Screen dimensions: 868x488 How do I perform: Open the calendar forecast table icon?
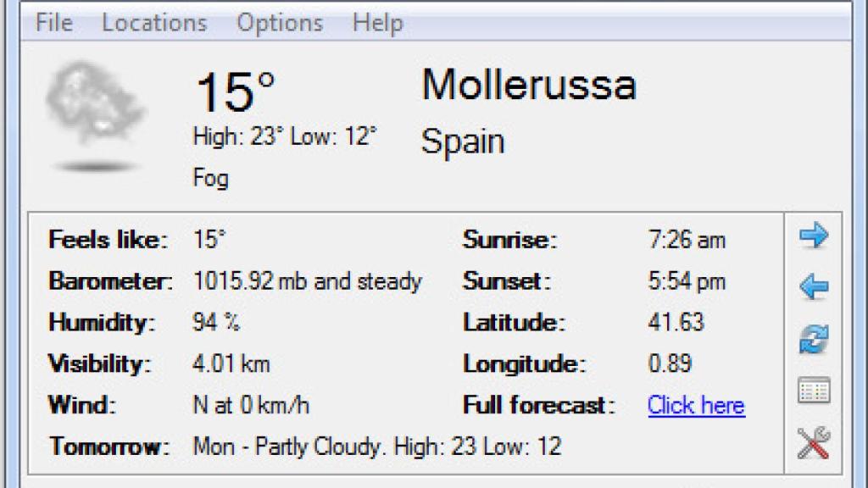pos(814,391)
